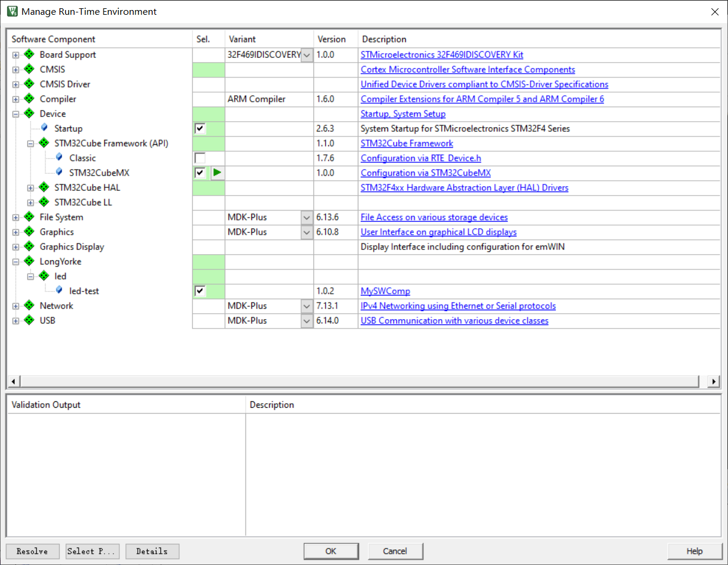Click the Cancel button
Viewport: 728px width, 565px height.
coord(395,551)
